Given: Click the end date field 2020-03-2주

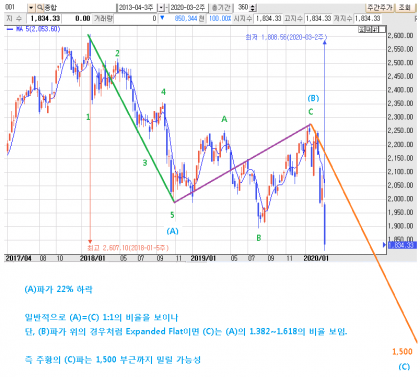Looking at the screenshot, I should [x=188, y=7].
